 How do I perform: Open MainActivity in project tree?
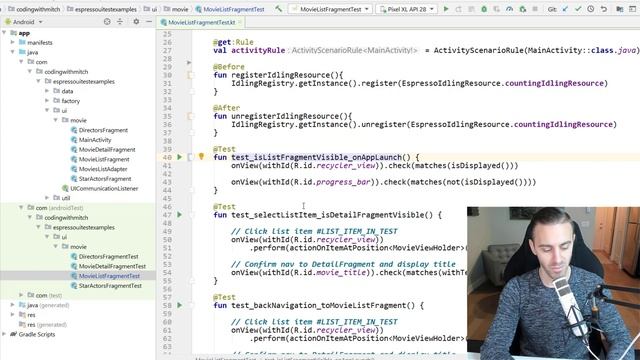point(95,140)
